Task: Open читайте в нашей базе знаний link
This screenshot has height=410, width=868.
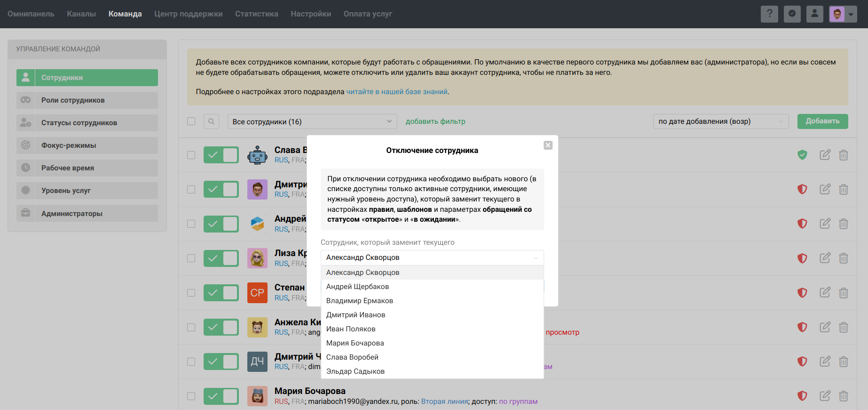Action: coord(397,92)
